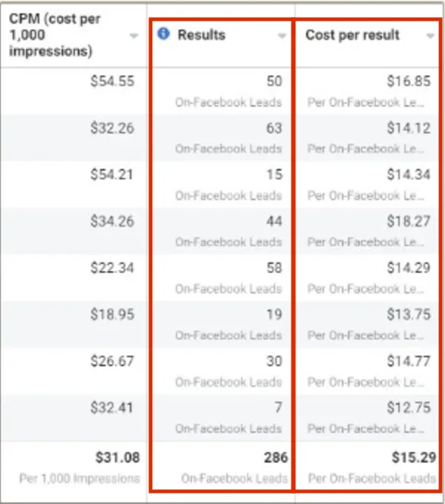Select the $18.27 cost per result cell
The height and width of the screenshot is (504, 445).
coord(408,221)
